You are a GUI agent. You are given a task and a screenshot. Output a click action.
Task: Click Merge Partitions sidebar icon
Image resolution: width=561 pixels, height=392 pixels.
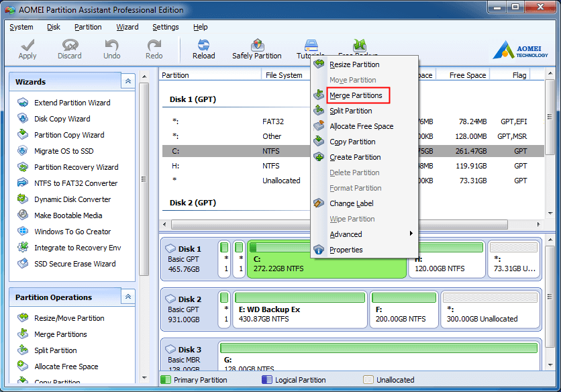click(23, 334)
